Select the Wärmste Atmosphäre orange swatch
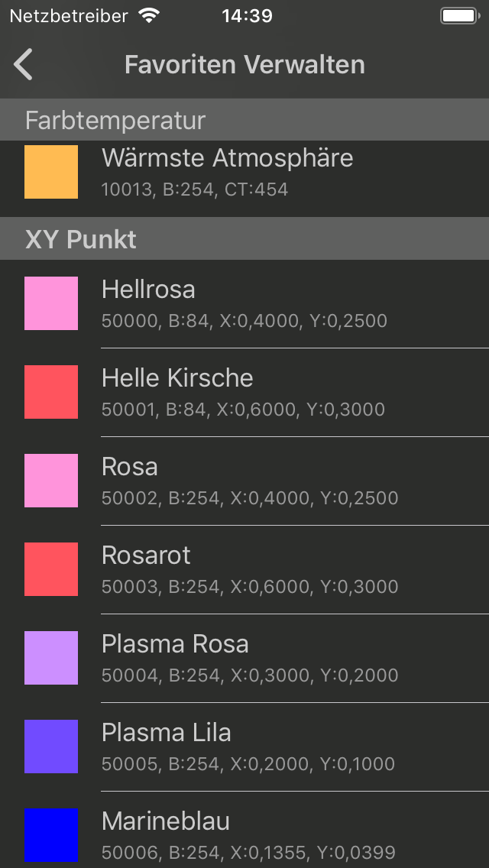 pos(51,172)
